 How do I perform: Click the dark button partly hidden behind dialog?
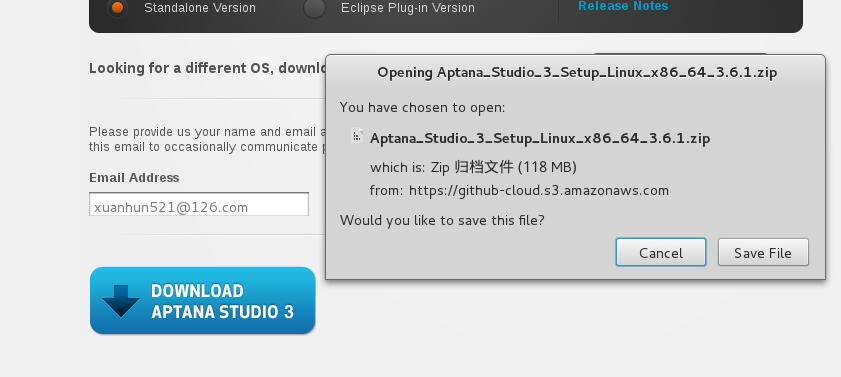click(681, 54)
